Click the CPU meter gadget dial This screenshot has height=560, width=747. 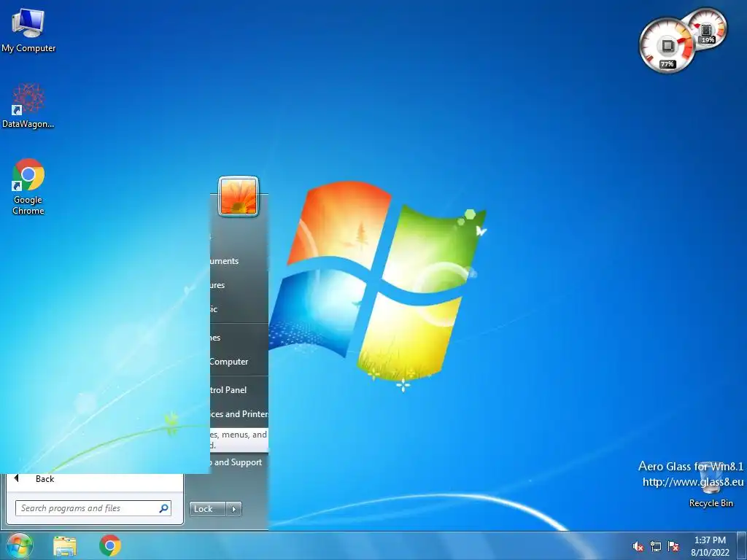667,46
